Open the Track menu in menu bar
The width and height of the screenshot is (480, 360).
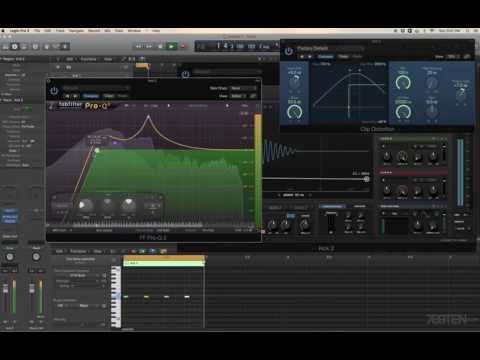60,31
